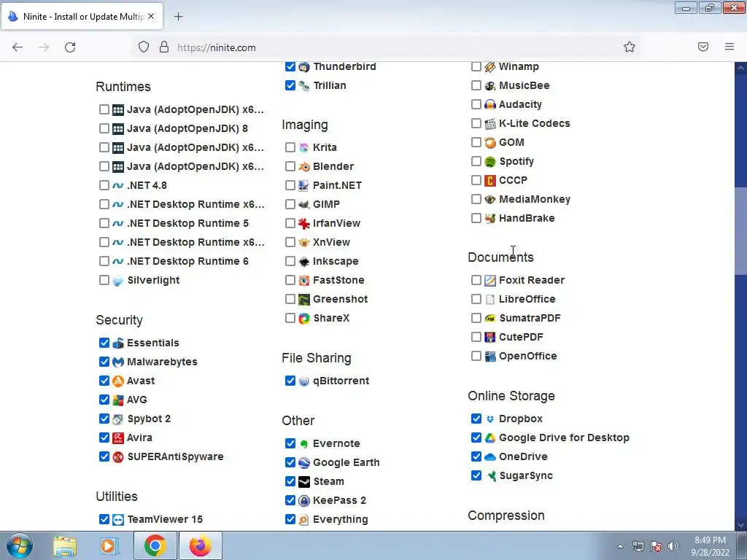Uncheck the OneDrive checkbox
Viewport: 747px width, 560px height.
(x=476, y=456)
